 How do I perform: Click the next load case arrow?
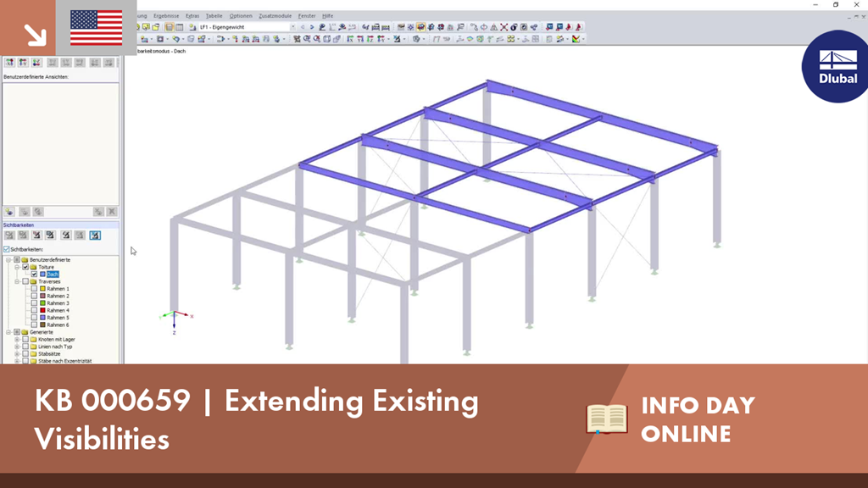(x=312, y=27)
